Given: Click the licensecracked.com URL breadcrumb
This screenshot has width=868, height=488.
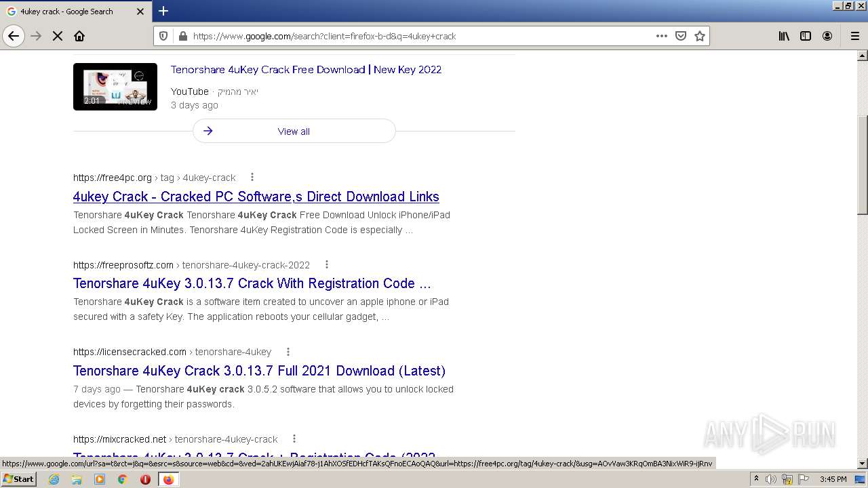Looking at the screenshot, I should (172, 352).
